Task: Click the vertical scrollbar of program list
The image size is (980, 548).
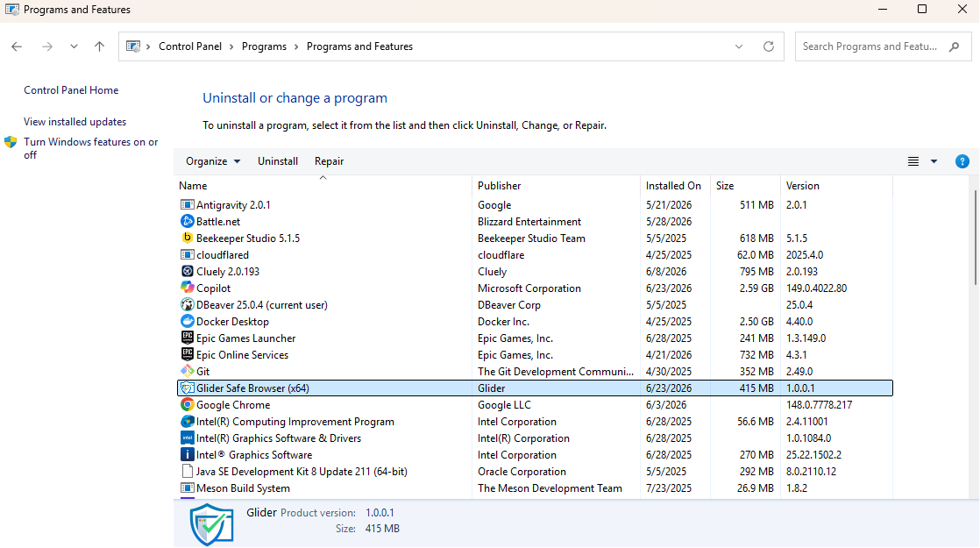Action: point(975,238)
